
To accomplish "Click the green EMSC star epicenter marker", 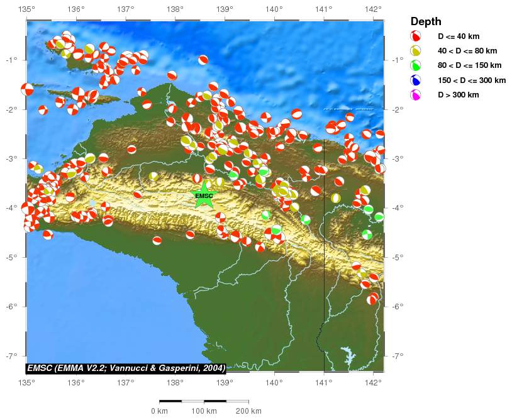I will tap(204, 195).
